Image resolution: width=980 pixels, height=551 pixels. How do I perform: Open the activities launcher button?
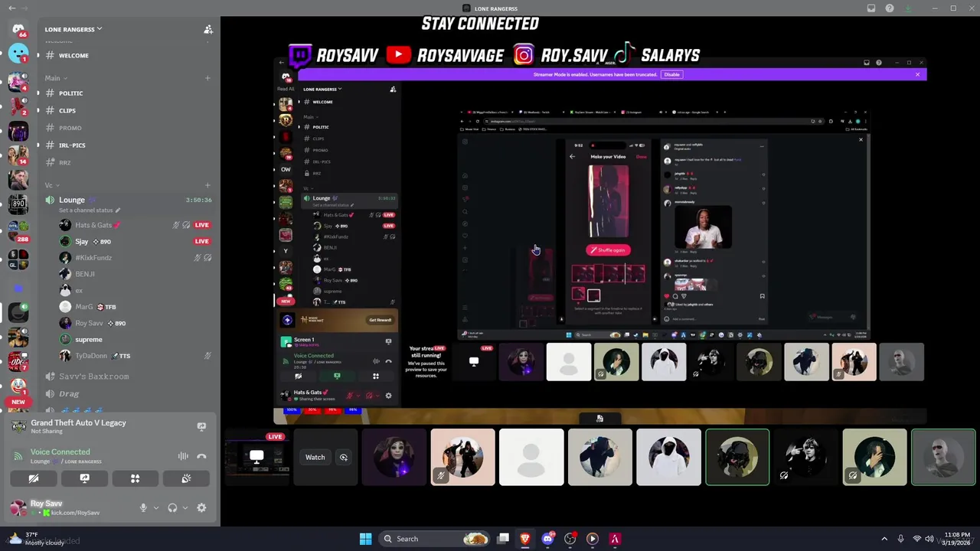(135, 478)
